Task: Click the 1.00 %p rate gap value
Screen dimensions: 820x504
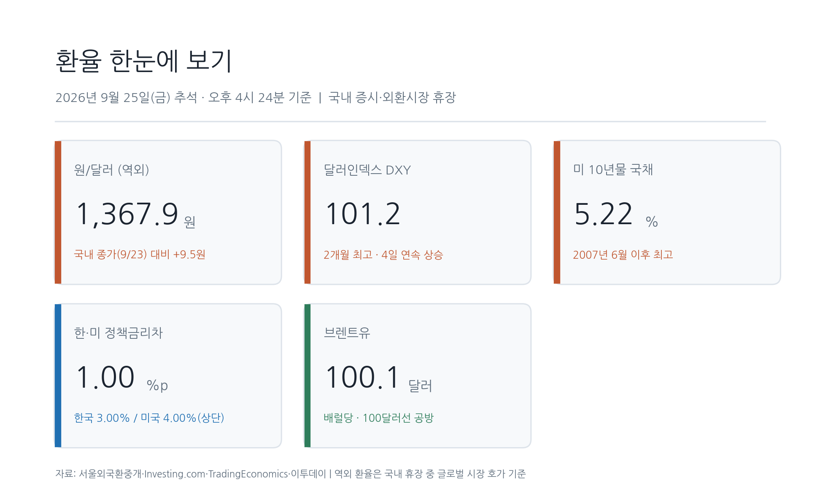Action: (122, 378)
